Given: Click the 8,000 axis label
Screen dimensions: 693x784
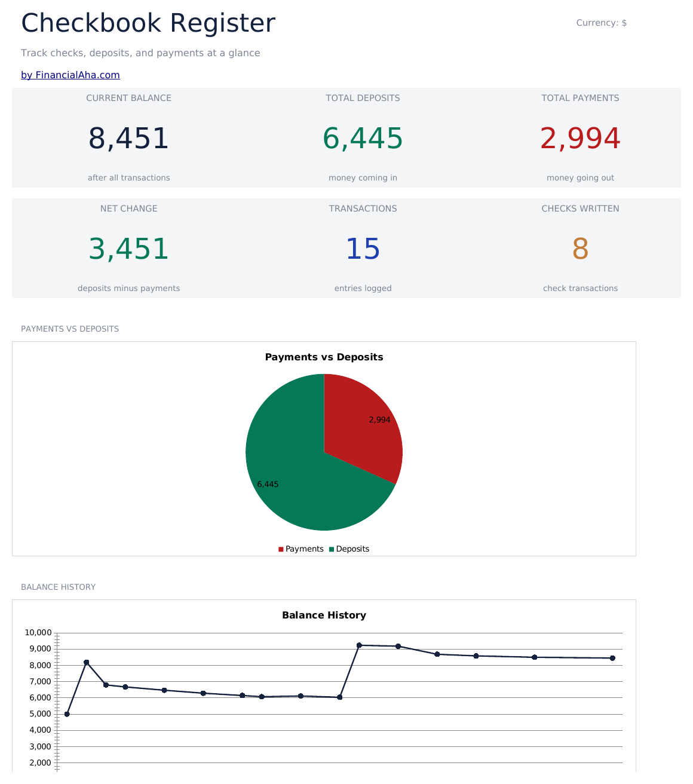Looking at the screenshot, I should [x=40, y=665].
